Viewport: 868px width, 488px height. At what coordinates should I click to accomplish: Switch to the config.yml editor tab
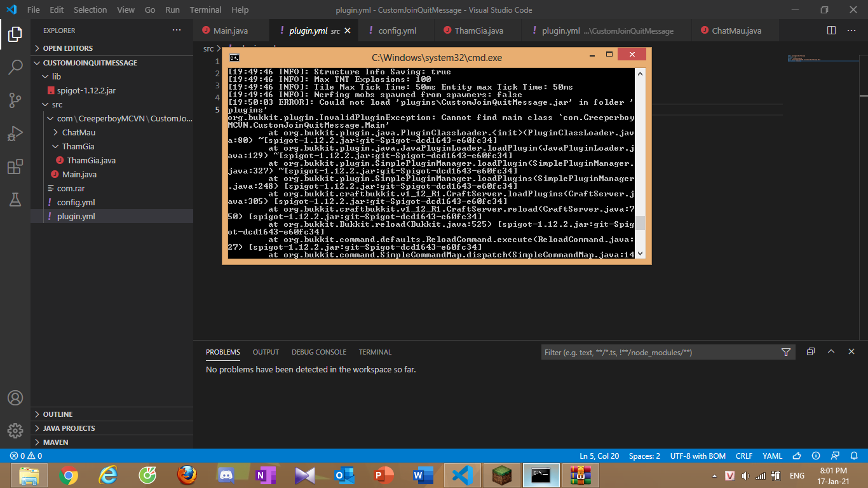tap(397, 30)
